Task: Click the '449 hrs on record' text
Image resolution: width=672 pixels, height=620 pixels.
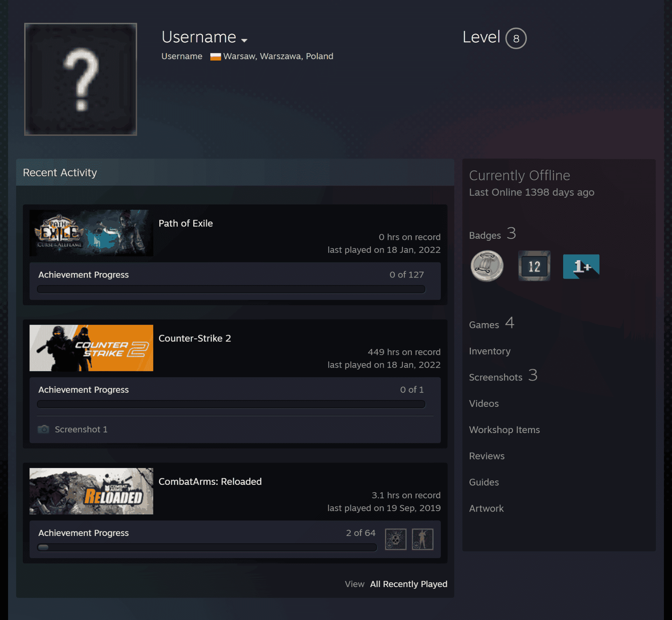Action: (404, 352)
